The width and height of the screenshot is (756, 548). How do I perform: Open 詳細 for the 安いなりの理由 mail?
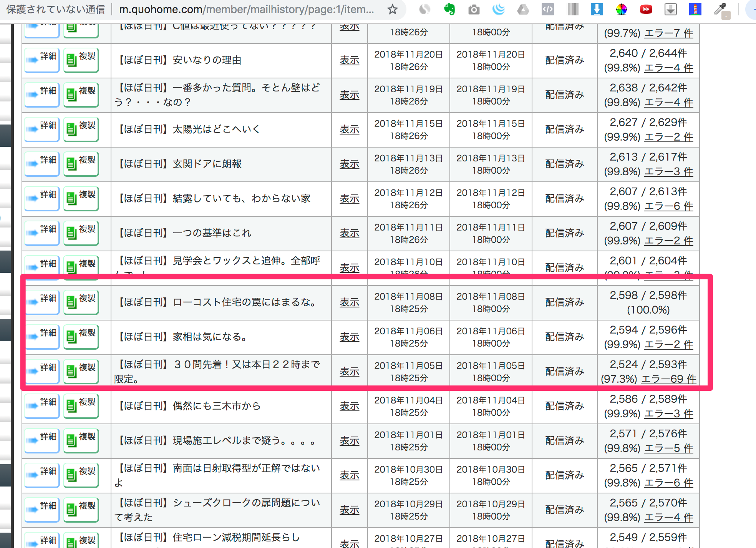pyautogui.click(x=42, y=60)
